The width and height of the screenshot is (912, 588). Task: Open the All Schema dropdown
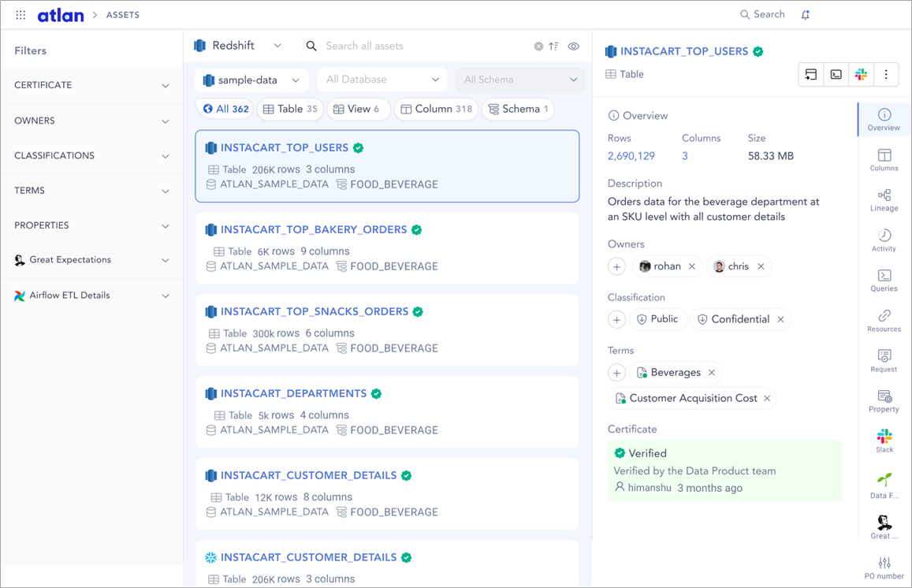pos(520,80)
